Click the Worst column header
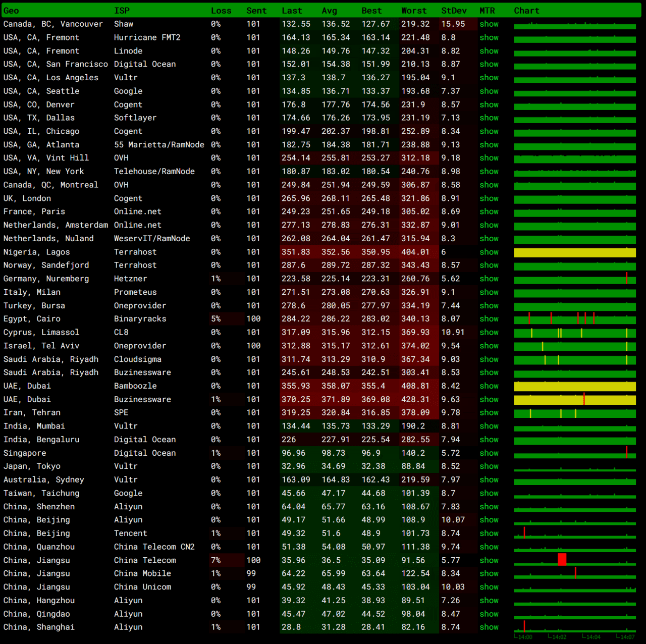The width and height of the screenshot is (646, 644). (414, 11)
